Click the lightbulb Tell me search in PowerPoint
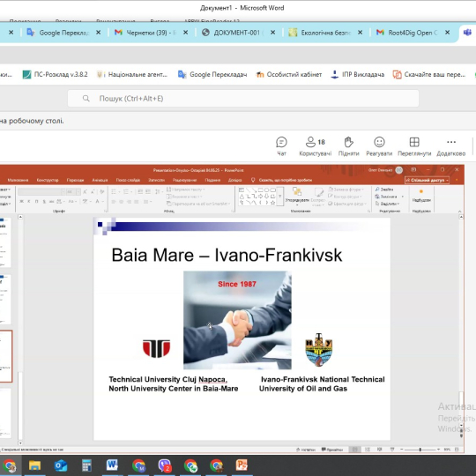The width and height of the screenshot is (476, 476). click(x=253, y=180)
